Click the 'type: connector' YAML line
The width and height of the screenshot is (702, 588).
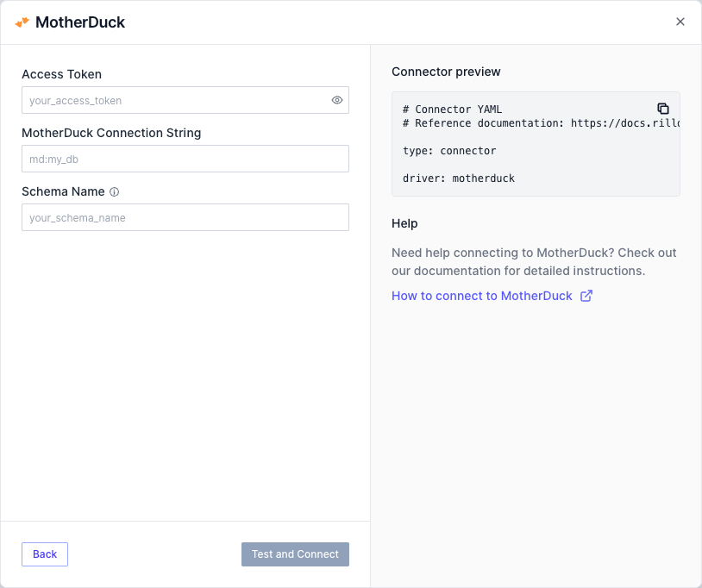tap(449, 151)
